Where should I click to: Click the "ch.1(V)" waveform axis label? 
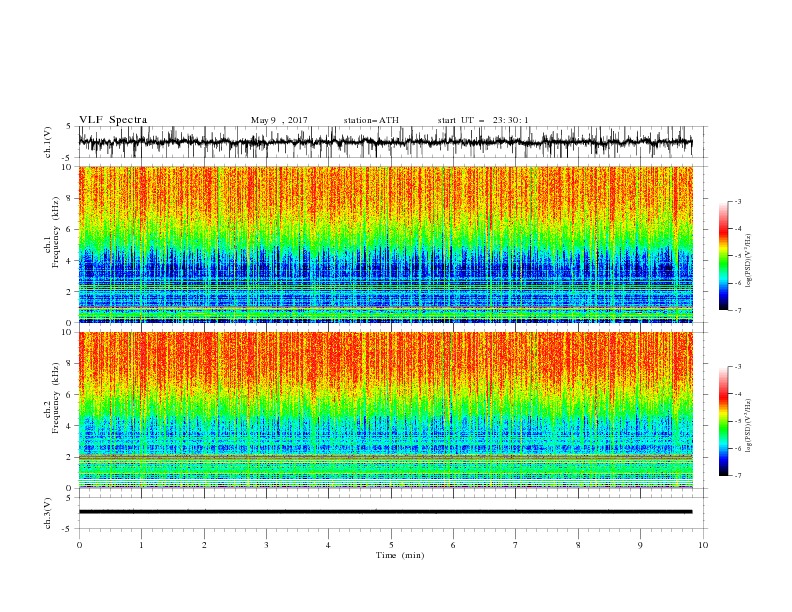[x=48, y=142]
